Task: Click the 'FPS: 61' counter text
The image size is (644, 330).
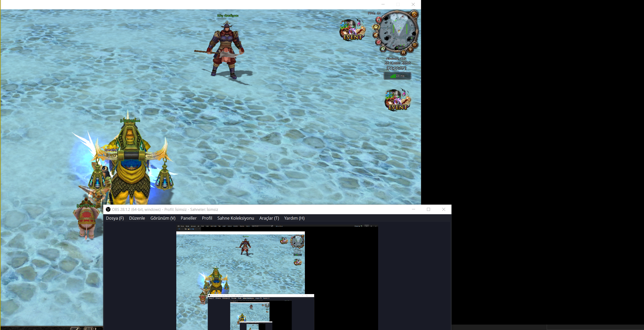Action: (374, 13)
